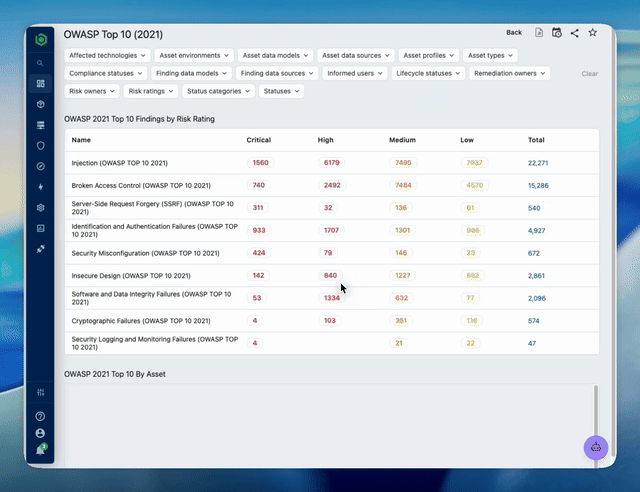Viewport: 640px width, 492px height.
Task: Open Informed users dropdown
Action: point(355,73)
